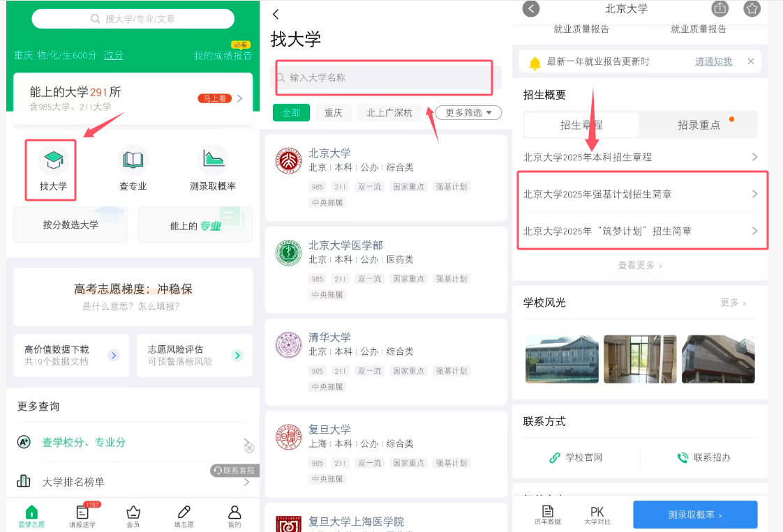
Task: Expand the 更多筛选 dropdown
Action: (468, 112)
